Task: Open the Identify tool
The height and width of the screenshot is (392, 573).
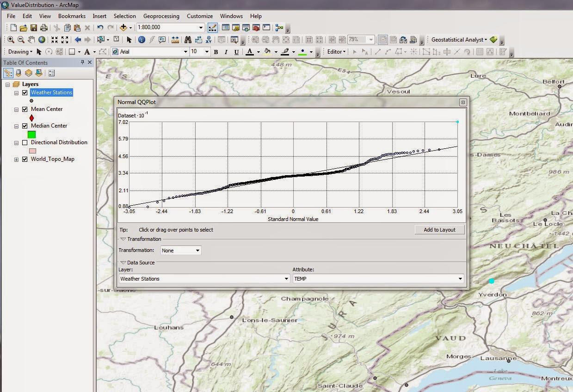Action: click(x=142, y=40)
